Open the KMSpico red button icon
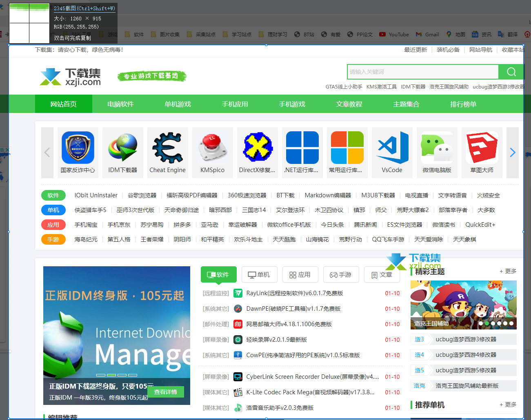Image resolution: width=531 pixels, height=420 pixels. click(213, 148)
